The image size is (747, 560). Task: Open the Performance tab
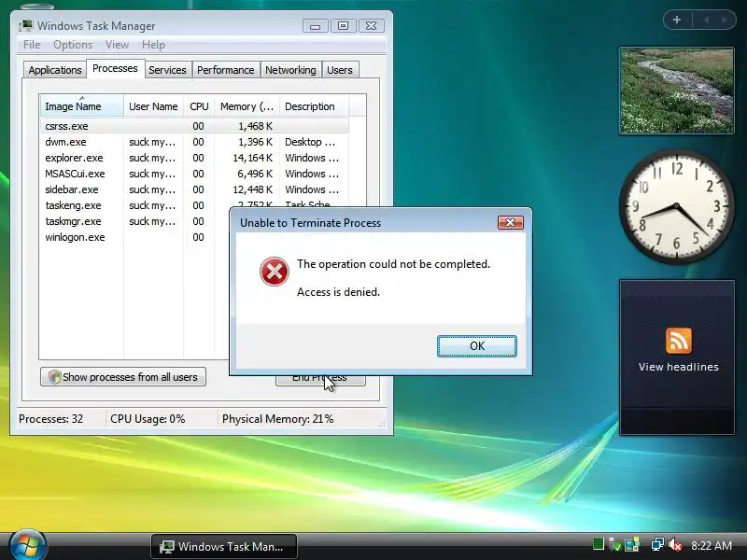[225, 70]
